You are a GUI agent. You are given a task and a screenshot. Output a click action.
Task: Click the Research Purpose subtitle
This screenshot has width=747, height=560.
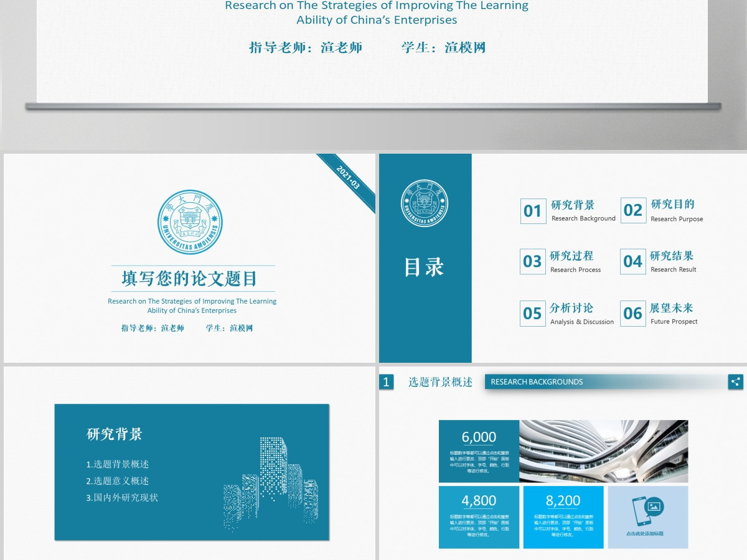tap(677, 219)
